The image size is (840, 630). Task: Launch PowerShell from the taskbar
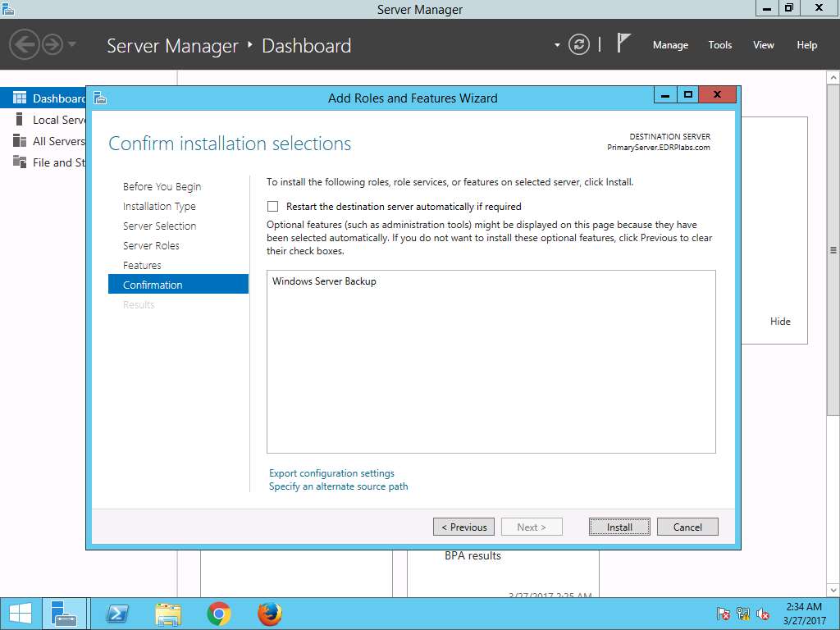[117, 614]
